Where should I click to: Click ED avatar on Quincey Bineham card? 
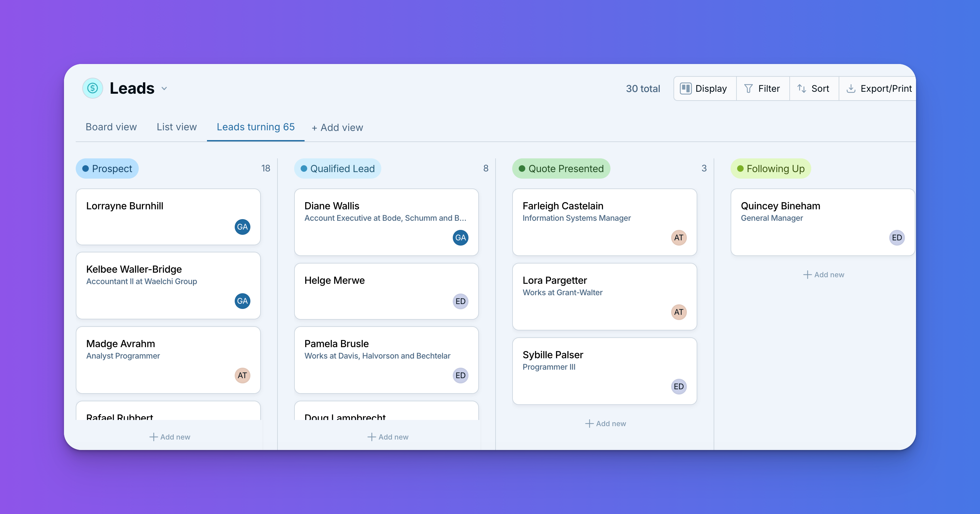click(x=897, y=238)
